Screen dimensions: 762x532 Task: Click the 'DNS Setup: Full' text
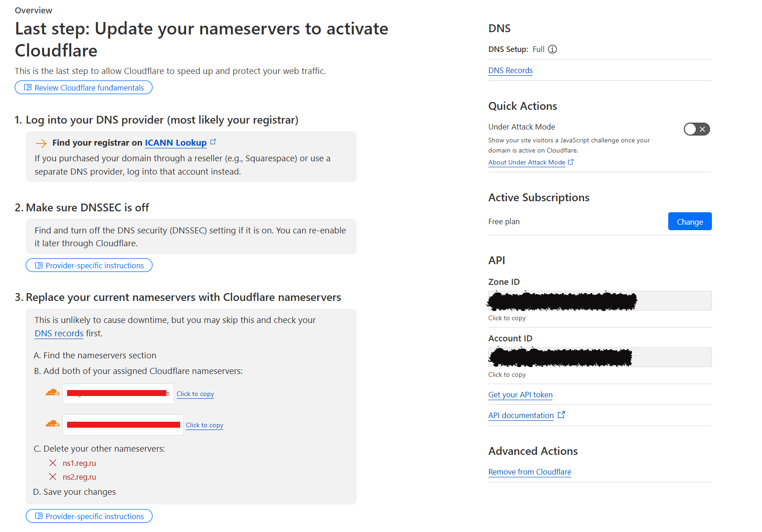point(516,49)
